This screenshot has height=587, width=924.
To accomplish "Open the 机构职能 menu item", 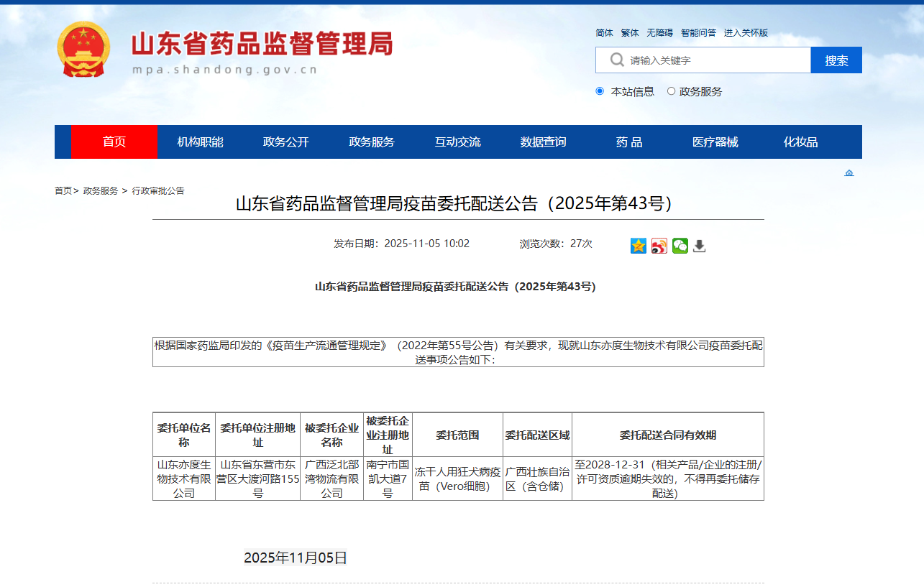I will point(200,142).
